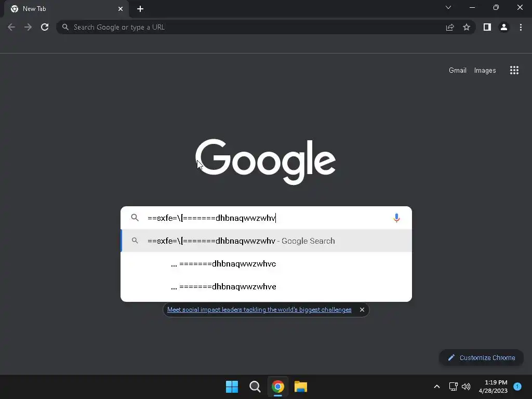Click the magnifier icon in Google search box
This screenshot has height=399, width=532.
point(135,218)
